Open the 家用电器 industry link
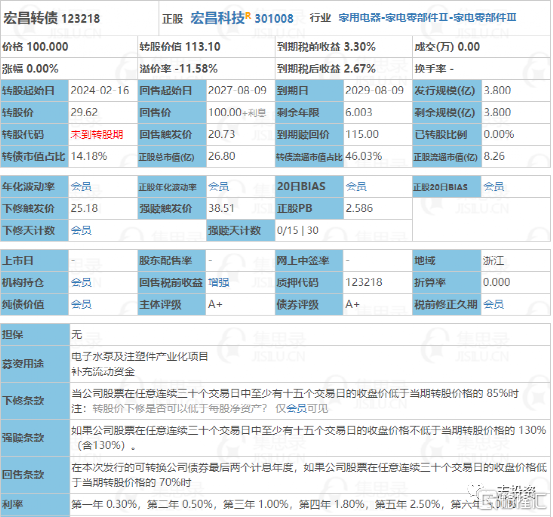Image resolution: width=553 pixels, height=517 pixels. click(360, 17)
